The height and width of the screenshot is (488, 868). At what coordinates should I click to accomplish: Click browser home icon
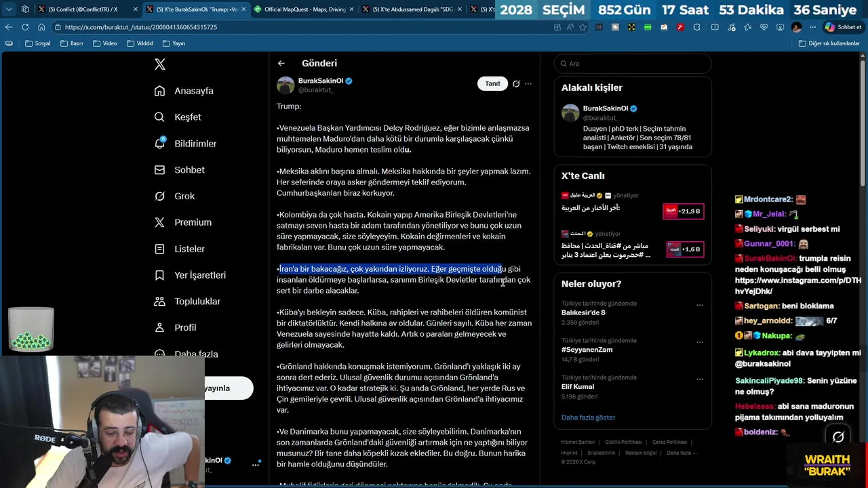[x=41, y=27]
